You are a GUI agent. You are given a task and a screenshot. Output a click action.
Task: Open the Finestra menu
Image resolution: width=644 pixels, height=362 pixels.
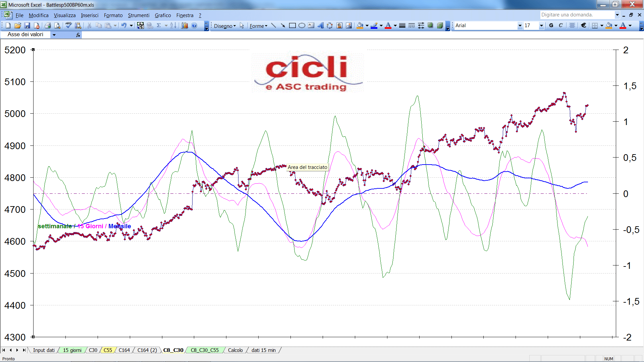pos(185,15)
